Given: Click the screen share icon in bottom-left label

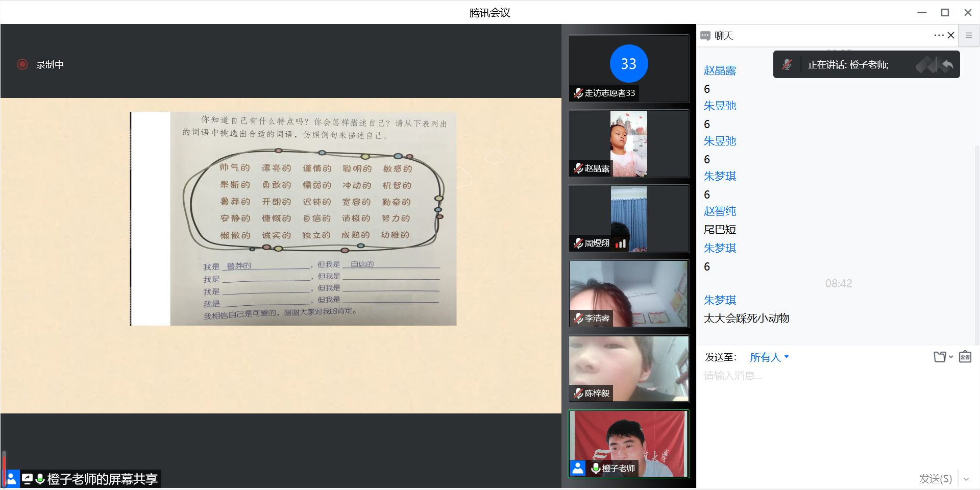Looking at the screenshot, I should [27, 479].
